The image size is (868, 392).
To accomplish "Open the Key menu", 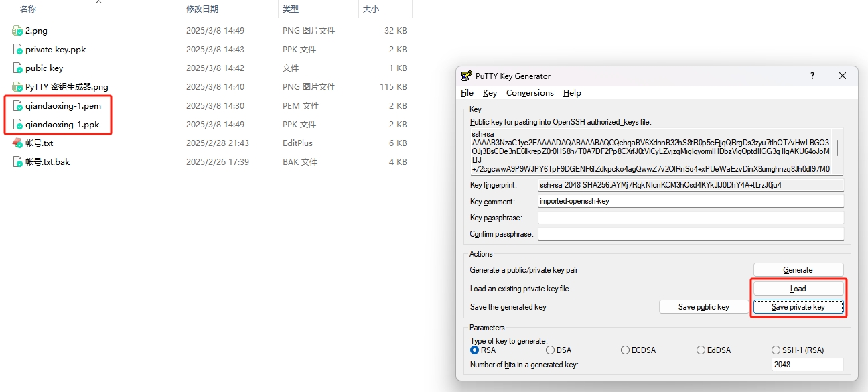I will (490, 93).
